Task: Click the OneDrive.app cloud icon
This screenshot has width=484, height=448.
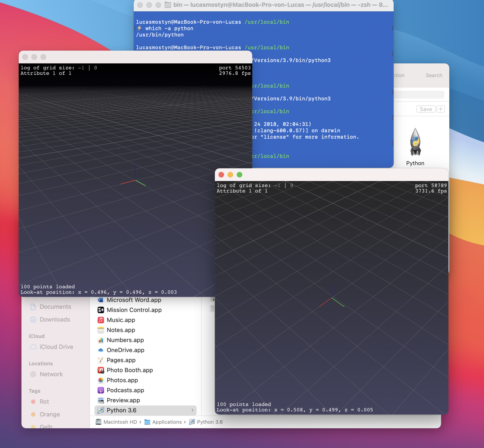Action: [x=101, y=350]
